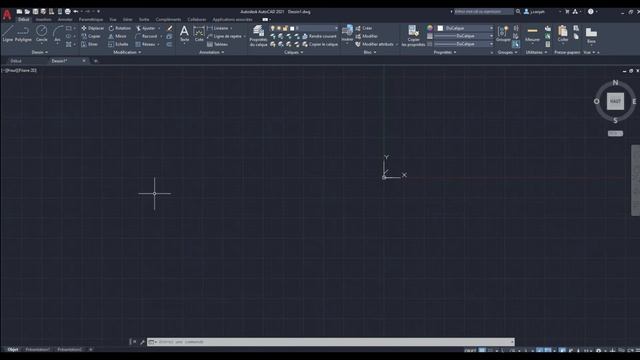The height and width of the screenshot is (360, 640).
Task: Select the Début file tab
Action: [x=16, y=61]
